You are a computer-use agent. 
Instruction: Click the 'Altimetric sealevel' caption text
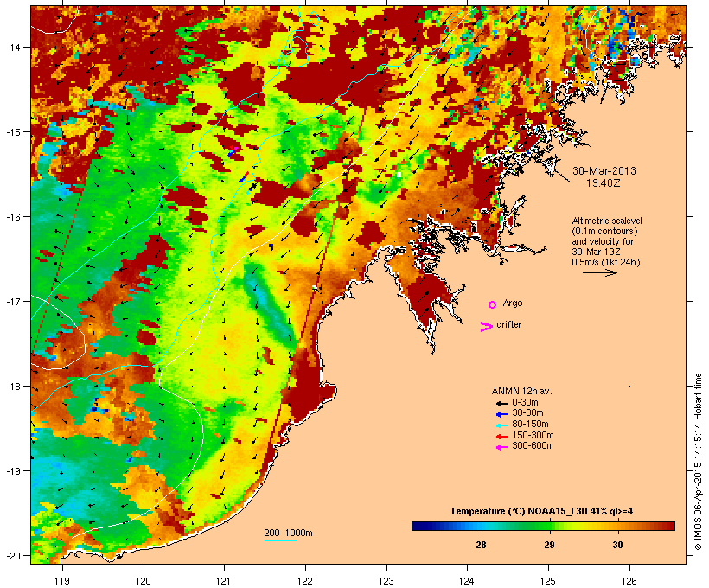tap(607, 220)
